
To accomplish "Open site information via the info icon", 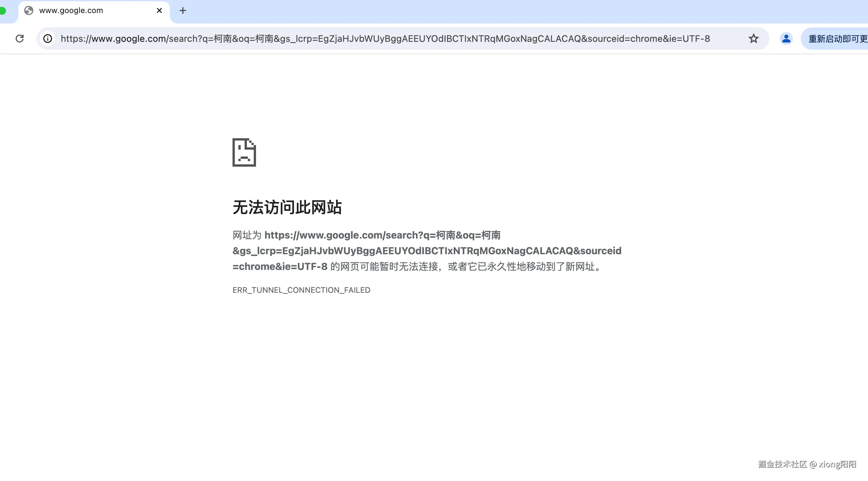I will pyautogui.click(x=47, y=39).
